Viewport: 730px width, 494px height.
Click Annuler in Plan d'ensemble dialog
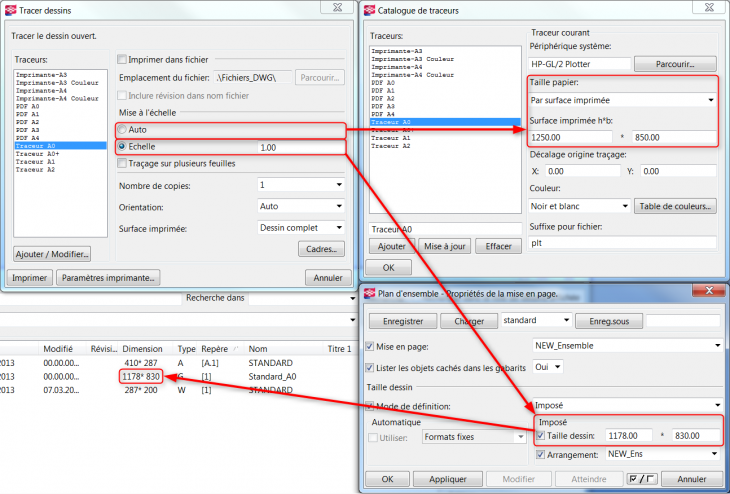692,479
